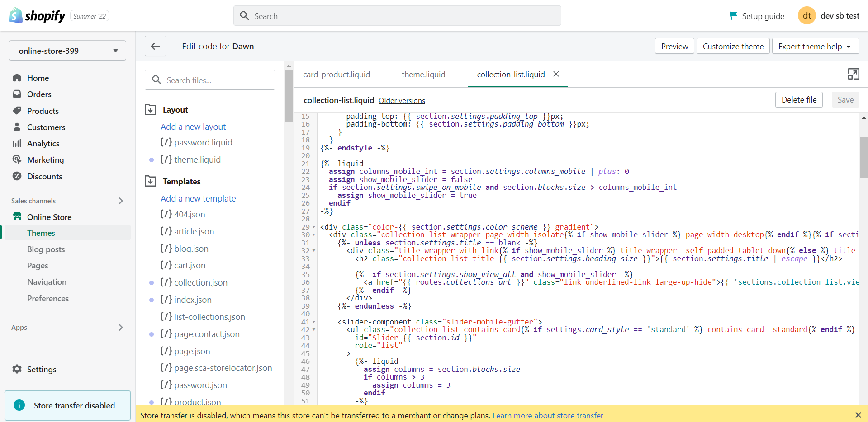
Task: Open page.sca-storelocator.json template
Action: [x=223, y=368]
